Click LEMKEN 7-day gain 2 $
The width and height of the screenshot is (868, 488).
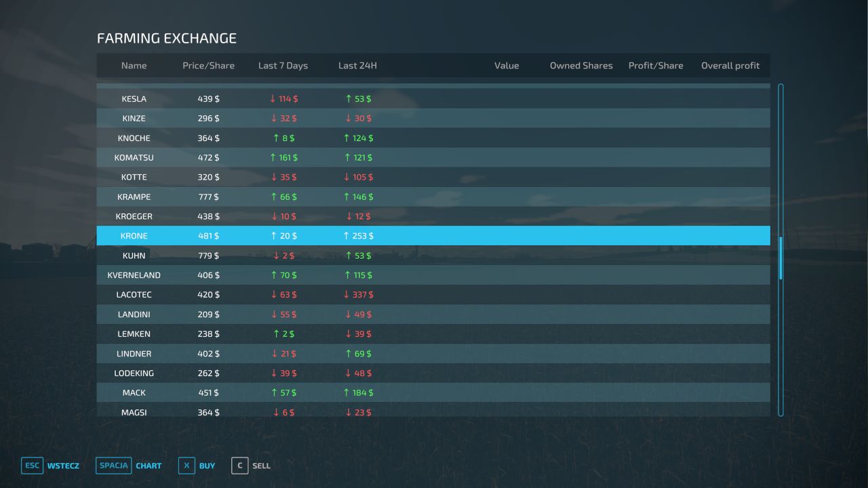tap(283, 335)
